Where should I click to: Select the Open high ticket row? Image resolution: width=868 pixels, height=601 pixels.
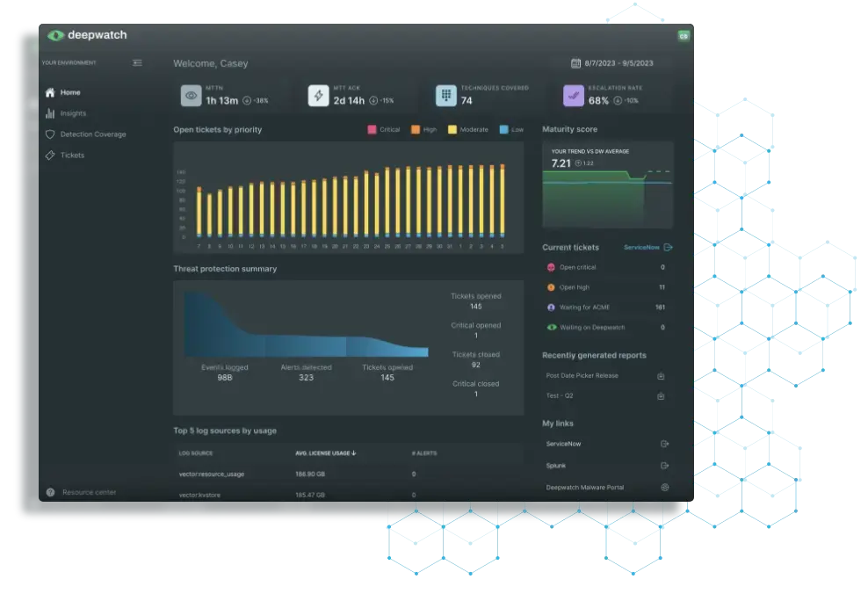pyautogui.click(x=607, y=287)
